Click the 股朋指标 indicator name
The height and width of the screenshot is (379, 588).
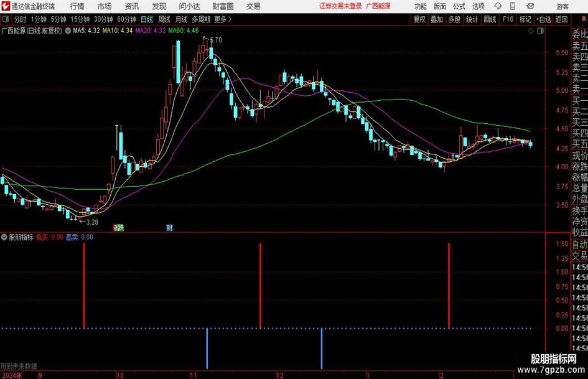point(21,237)
